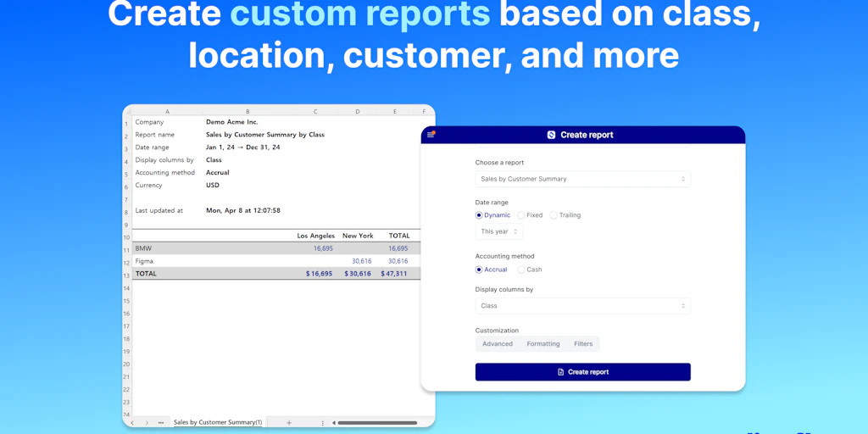This screenshot has width=868, height=434.
Task: Select column D header
Action: (x=358, y=111)
